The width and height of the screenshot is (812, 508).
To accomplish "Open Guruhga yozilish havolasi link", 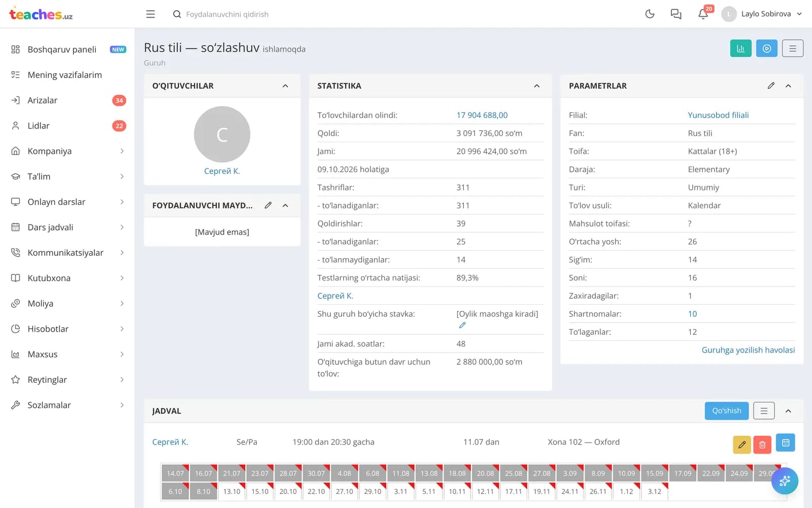I will tap(748, 350).
